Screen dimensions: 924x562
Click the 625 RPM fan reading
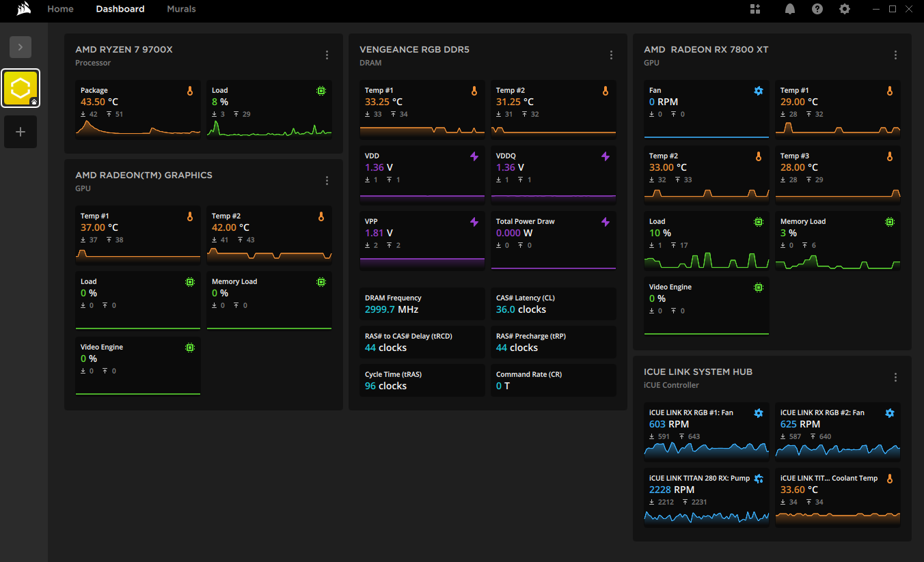coord(800,424)
